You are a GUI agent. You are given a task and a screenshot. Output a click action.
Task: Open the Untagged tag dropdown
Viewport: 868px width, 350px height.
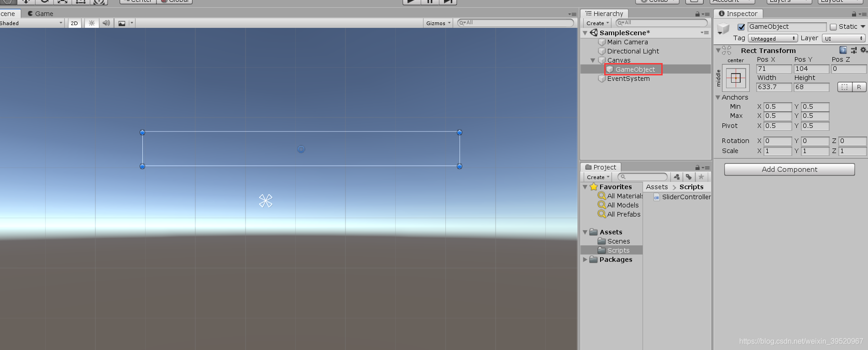click(773, 38)
